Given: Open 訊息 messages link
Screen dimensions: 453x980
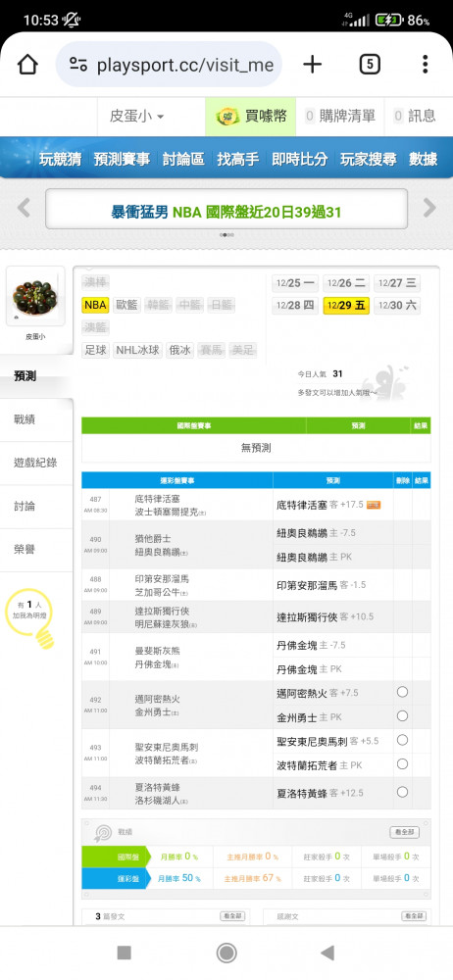Looking at the screenshot, I should click(415, 117).
